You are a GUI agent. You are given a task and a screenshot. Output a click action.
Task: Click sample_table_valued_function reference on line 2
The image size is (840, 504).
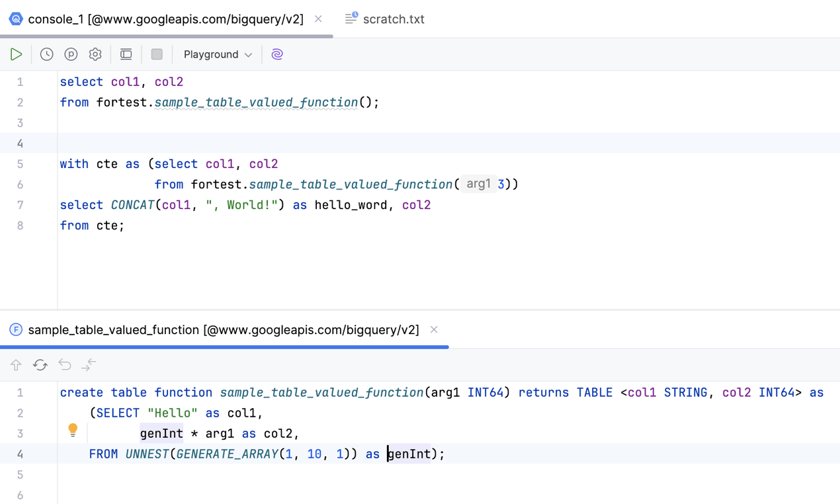click(x=256, y=103)
